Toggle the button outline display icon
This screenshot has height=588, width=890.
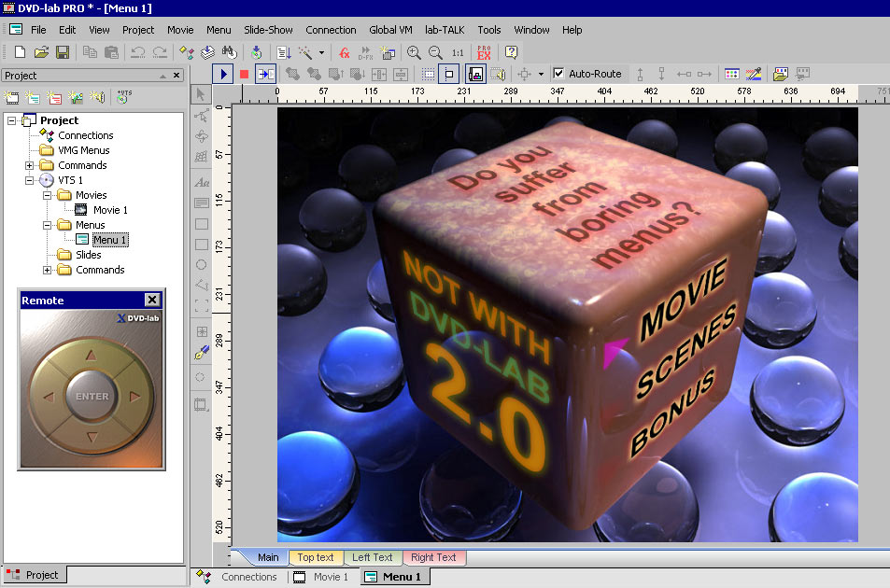[x=448, y=74]
